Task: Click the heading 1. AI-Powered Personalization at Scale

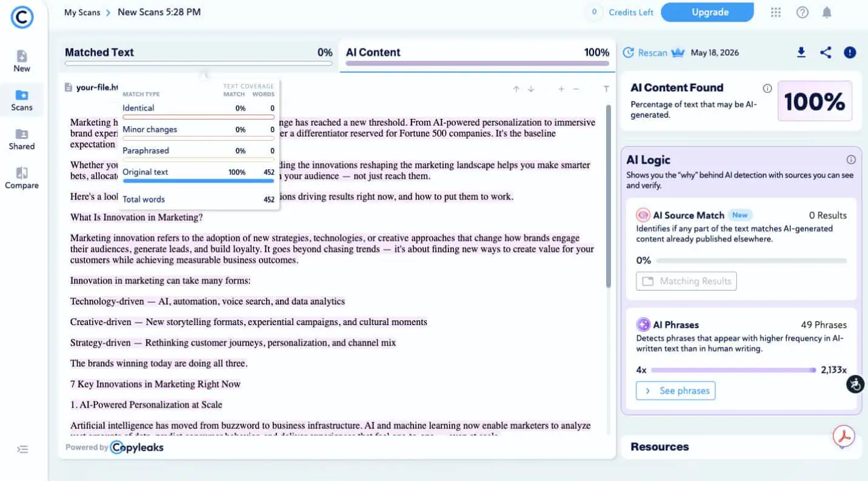Action: (146, 405)
